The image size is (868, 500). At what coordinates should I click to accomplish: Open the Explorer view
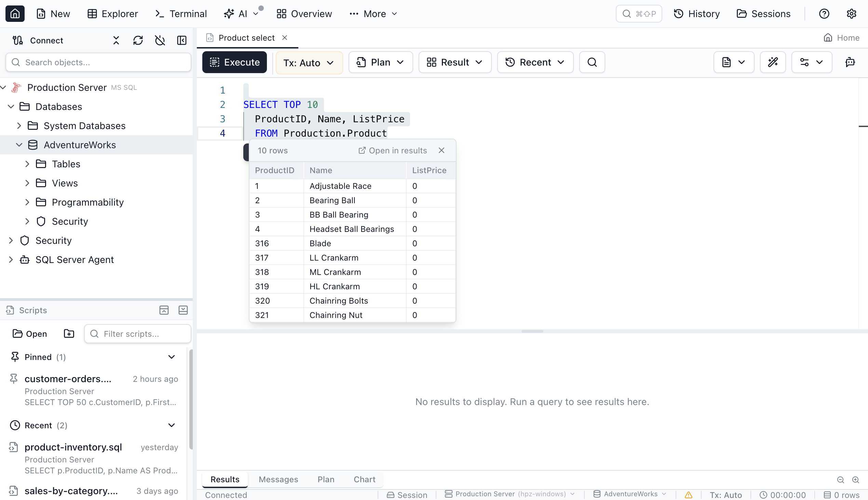pyautogui.click(x=113, y=14)
